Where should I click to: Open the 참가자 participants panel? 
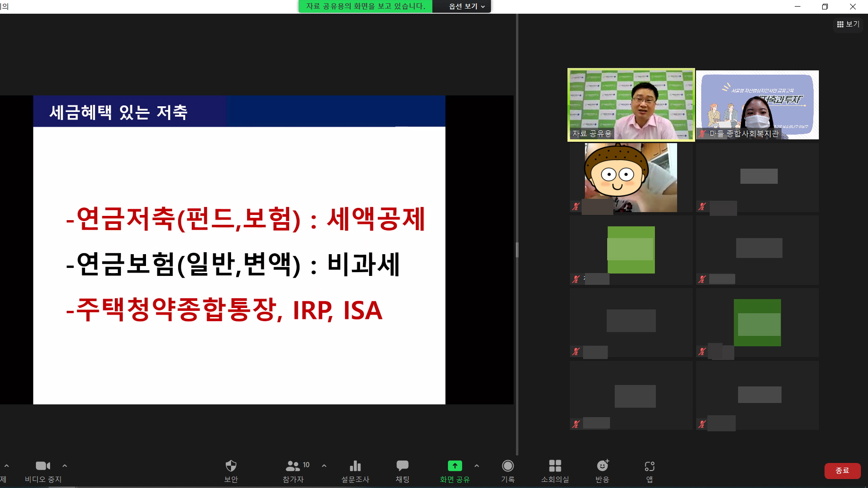[293, 466]
